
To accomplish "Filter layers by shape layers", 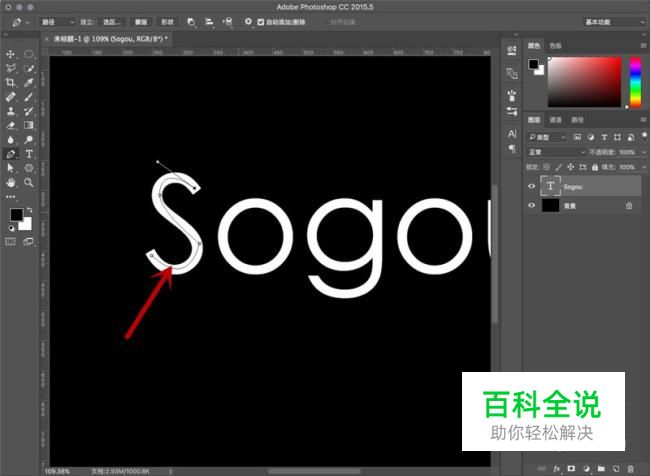I will pyautogui.click(x=617, y=137).
